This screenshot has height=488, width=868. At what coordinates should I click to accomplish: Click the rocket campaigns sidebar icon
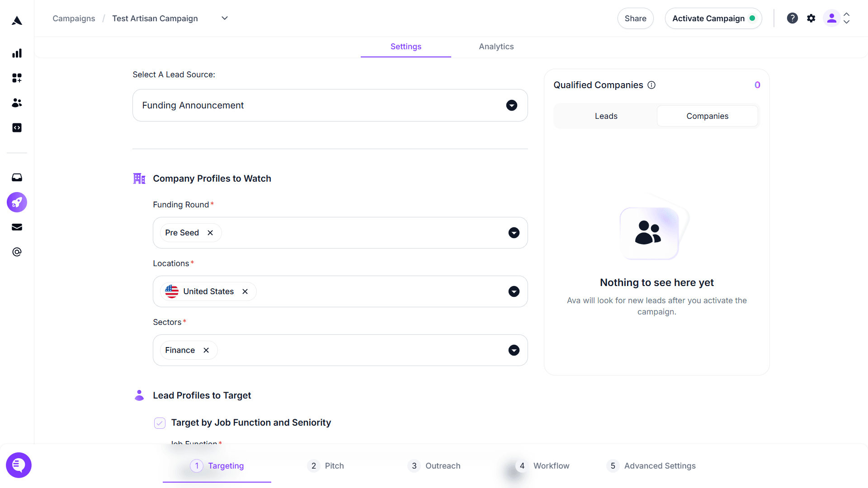click(x=17, y=202)
